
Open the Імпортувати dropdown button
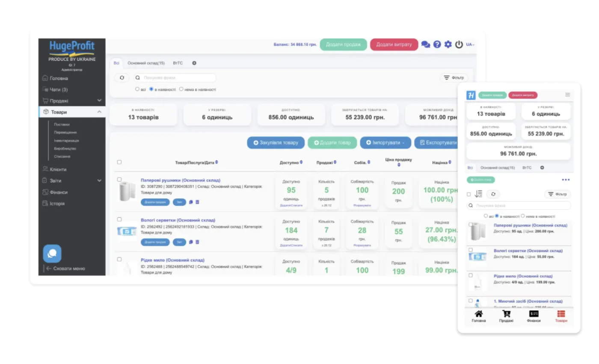click(385, 143)
